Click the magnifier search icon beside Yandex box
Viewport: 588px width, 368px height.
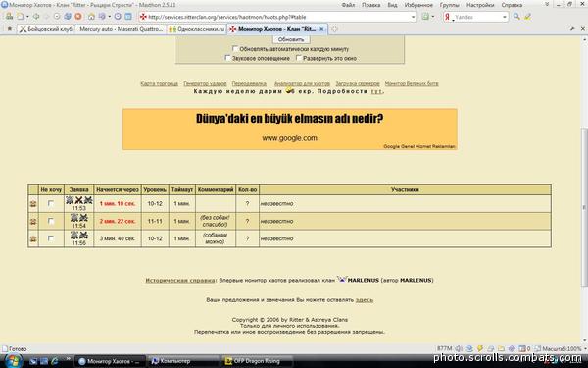point(516,17)
